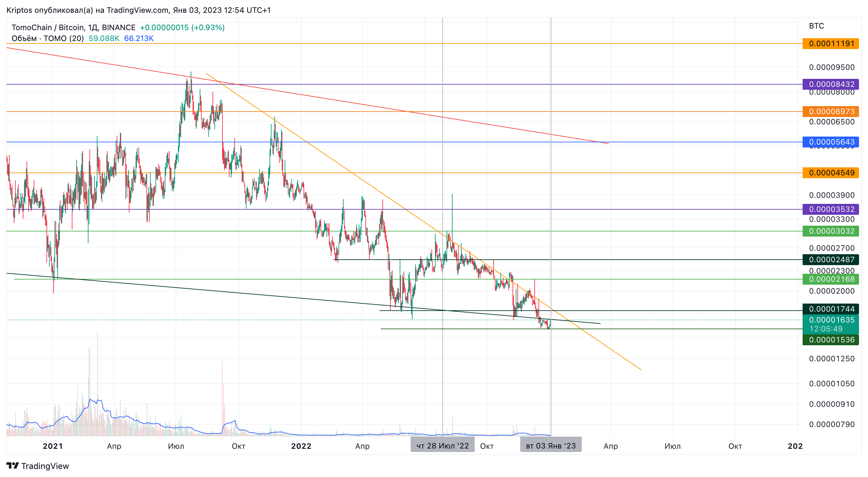The width and height of the screenshot is (868, 477).
Task: Click the 59.088K volume value
Action: [104, 38]
